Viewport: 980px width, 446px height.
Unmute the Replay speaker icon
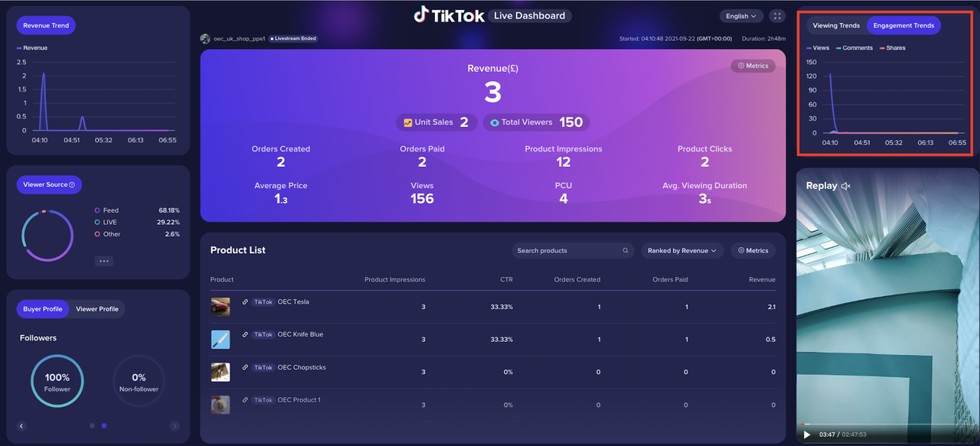(846, 186)
